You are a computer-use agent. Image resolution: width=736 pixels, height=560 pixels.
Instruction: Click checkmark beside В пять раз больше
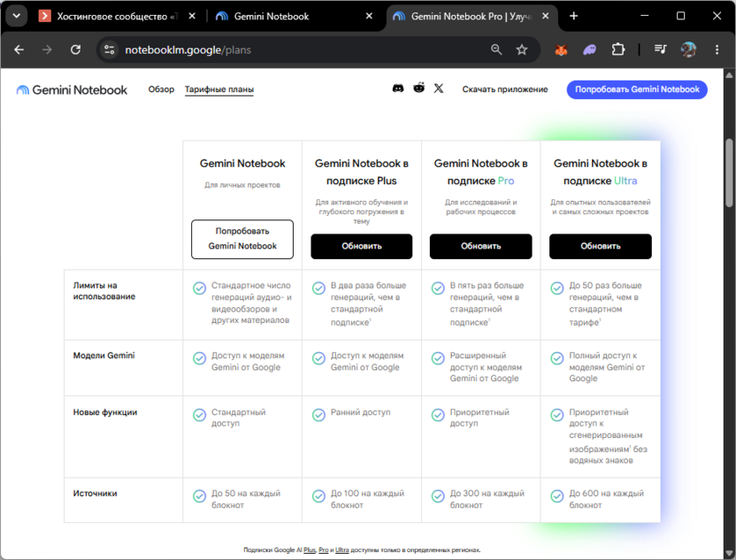(438, 288)
